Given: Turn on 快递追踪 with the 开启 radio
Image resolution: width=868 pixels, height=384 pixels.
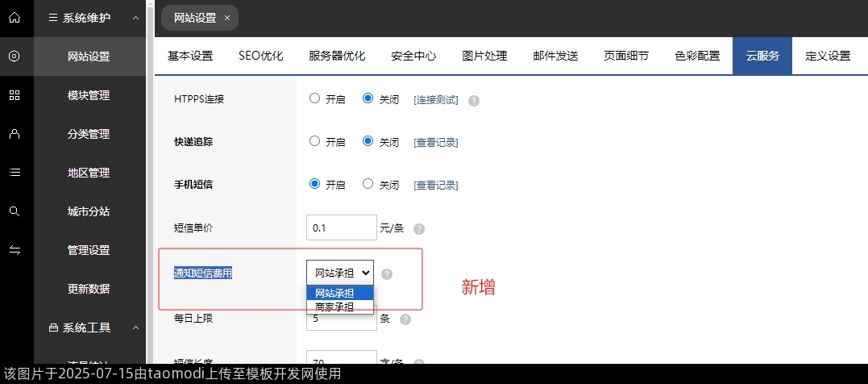Looking at the screenshot, I should coord(314,141).
